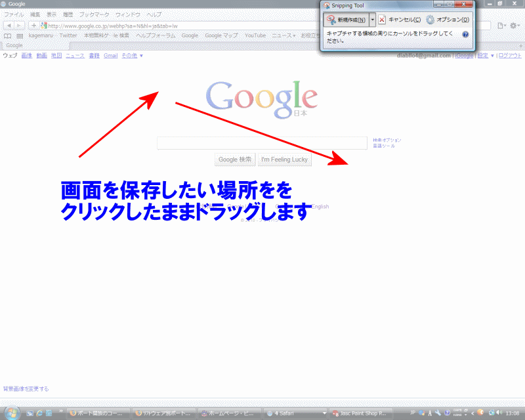The image size is (525, 420).
Task: Click the blue help icon in Snipping Tool
Action: tap(465, 35)
